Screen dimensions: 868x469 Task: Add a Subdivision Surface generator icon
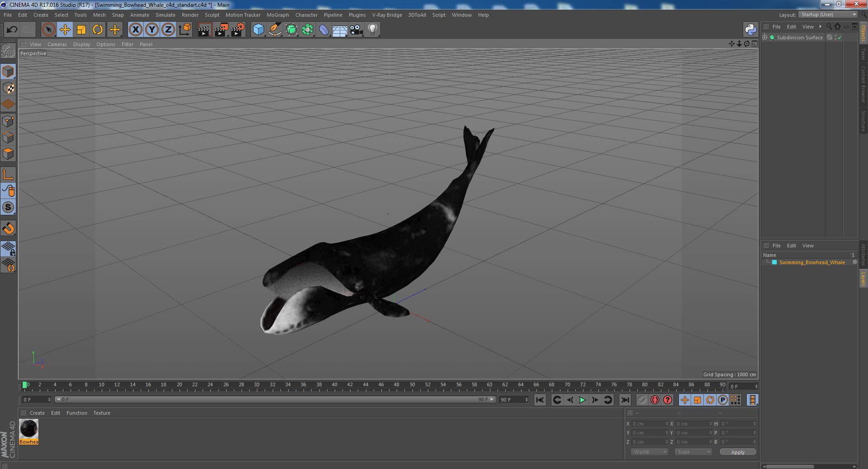(291, 30)
